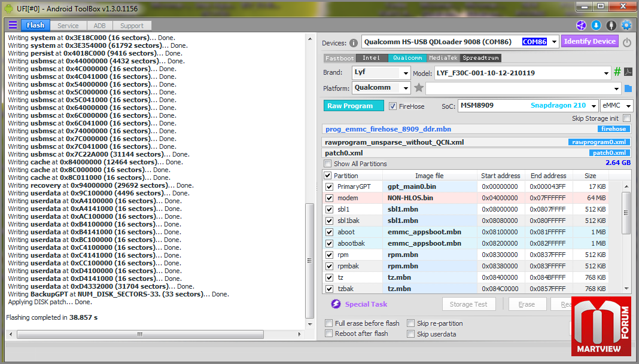Expand the Platform dropdown showing Qualcomm

[x=406, y=88]
